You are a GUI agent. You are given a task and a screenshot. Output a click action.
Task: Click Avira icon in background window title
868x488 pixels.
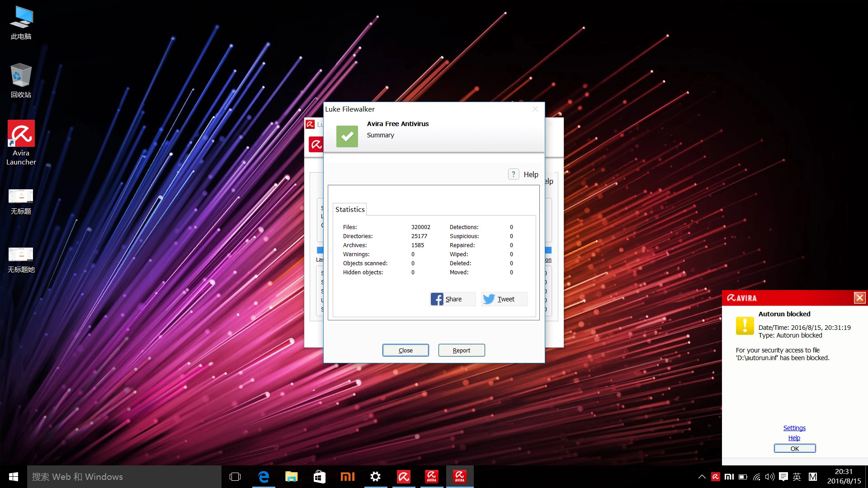point(310,124)
